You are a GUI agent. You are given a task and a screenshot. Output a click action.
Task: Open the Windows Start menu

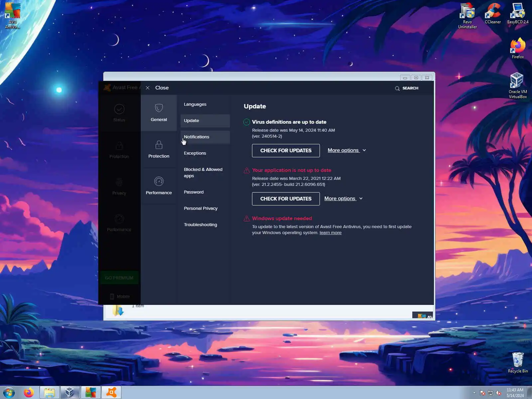point(9,393)
